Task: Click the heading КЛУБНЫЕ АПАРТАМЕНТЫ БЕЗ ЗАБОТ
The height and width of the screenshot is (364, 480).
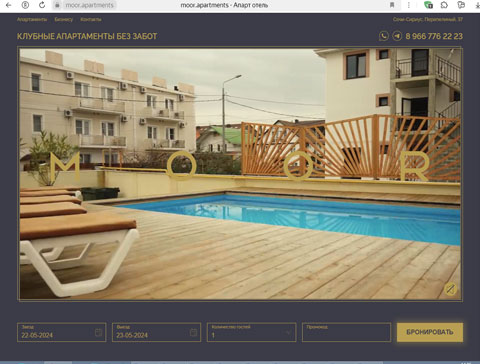Action: click(x=87, y=36)
